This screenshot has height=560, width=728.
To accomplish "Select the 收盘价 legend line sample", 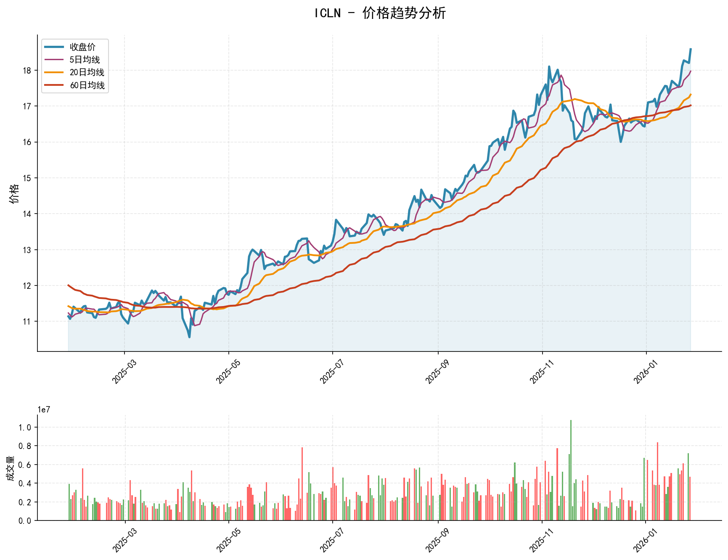I will [x=55, y=47].
